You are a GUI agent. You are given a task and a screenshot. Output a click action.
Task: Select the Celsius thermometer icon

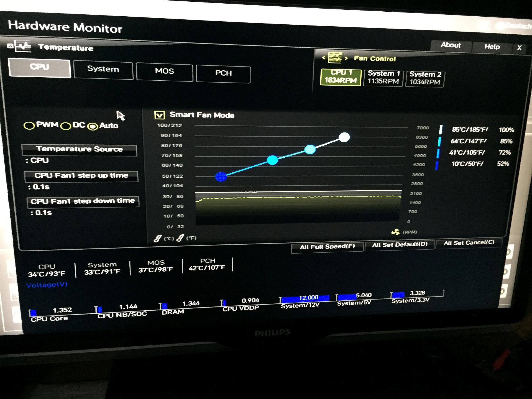coord(158,238)
